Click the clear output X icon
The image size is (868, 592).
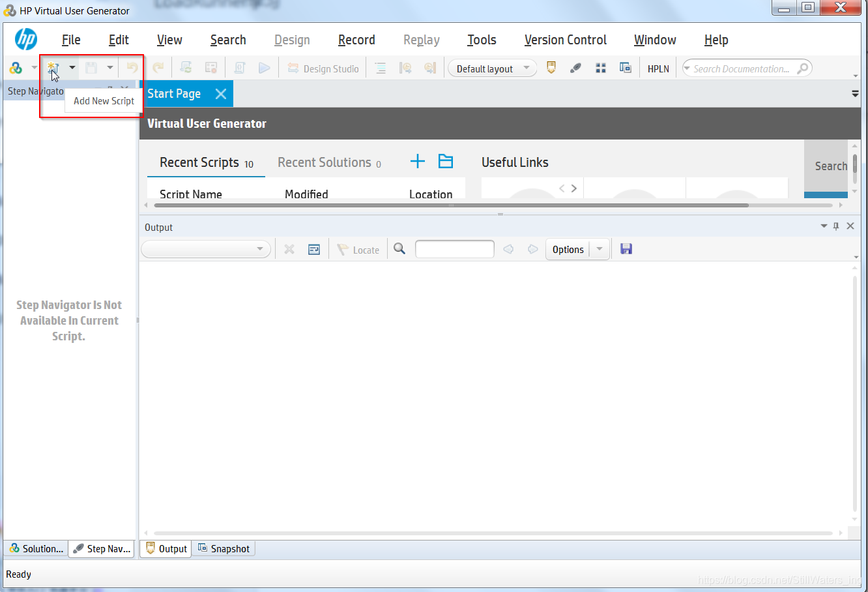[x=289, y=249]
